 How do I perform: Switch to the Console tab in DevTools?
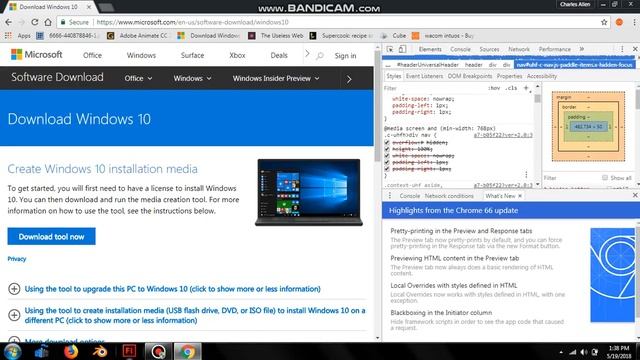460,49
